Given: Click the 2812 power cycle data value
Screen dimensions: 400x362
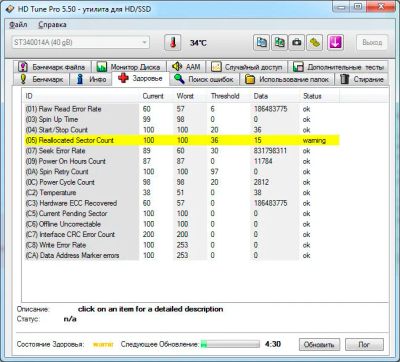Looking at the screenshot, I should pos(261,182).
